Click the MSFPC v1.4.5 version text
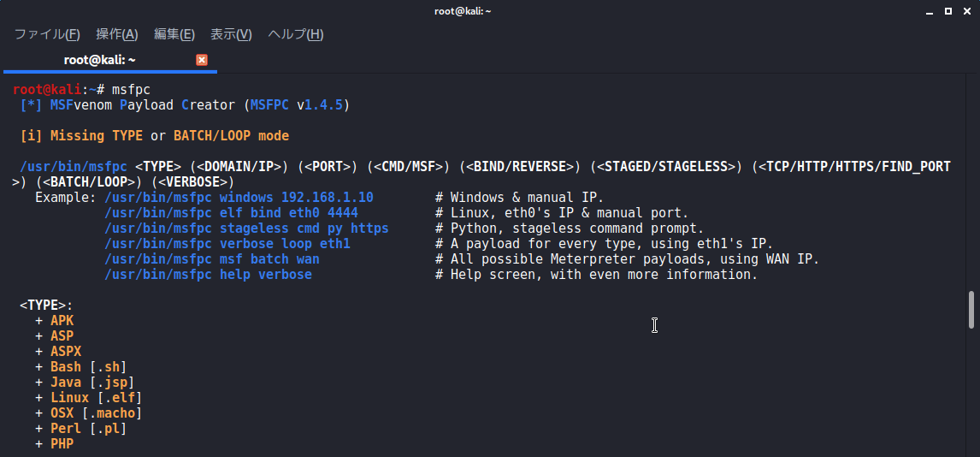 (x=297, y=105)
